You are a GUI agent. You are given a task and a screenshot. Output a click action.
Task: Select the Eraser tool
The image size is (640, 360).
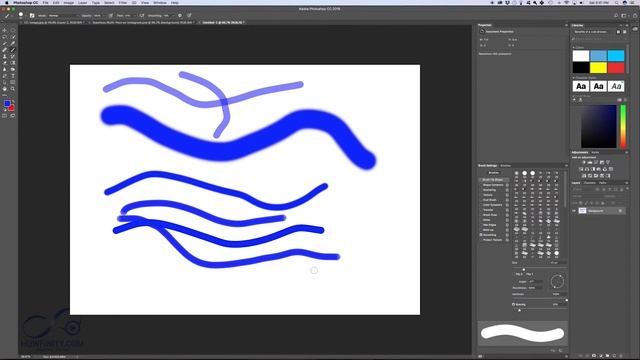tap(4, 63)
